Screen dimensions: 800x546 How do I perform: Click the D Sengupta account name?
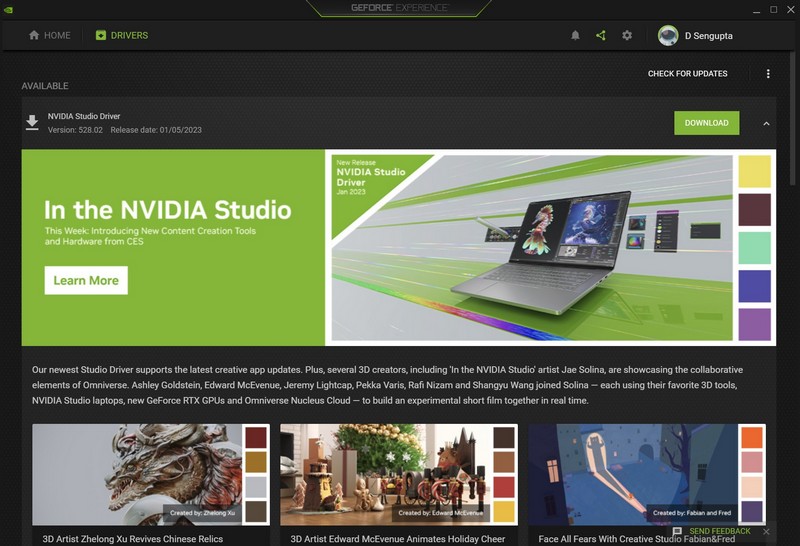[x=709, y=36]
